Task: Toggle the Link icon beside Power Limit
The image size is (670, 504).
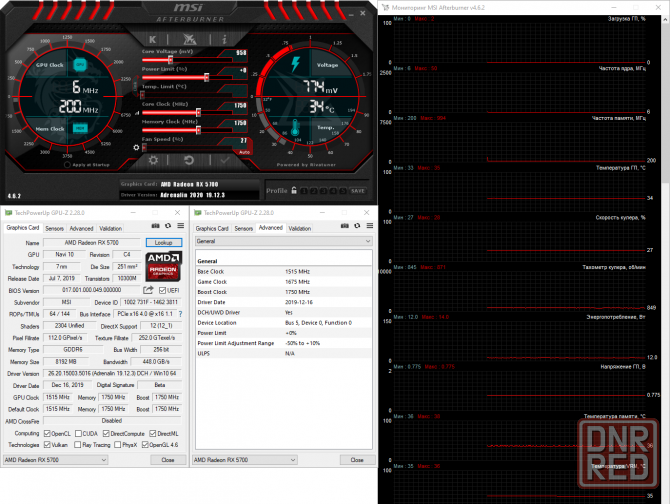Action: [x=136, y=85]
